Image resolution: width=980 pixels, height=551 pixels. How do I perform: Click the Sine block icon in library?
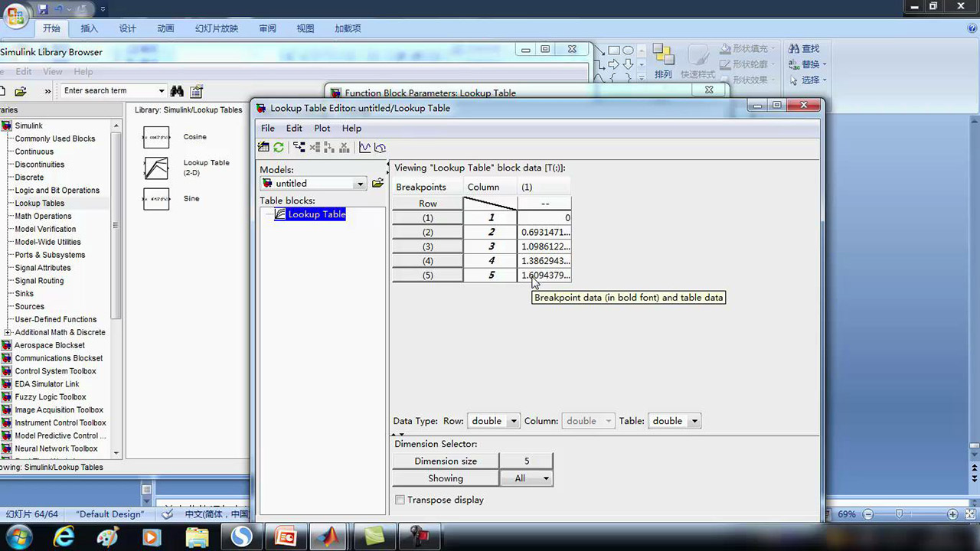pos(156,199)
